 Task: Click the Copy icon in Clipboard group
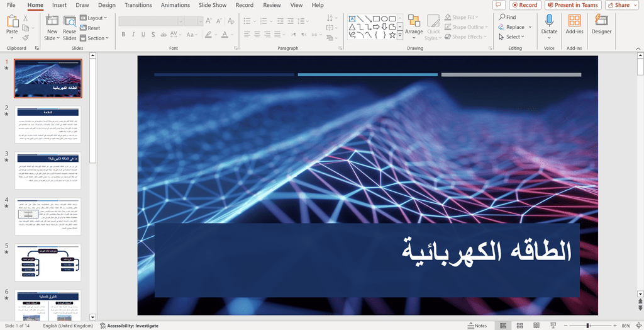(x=25, y=28)
